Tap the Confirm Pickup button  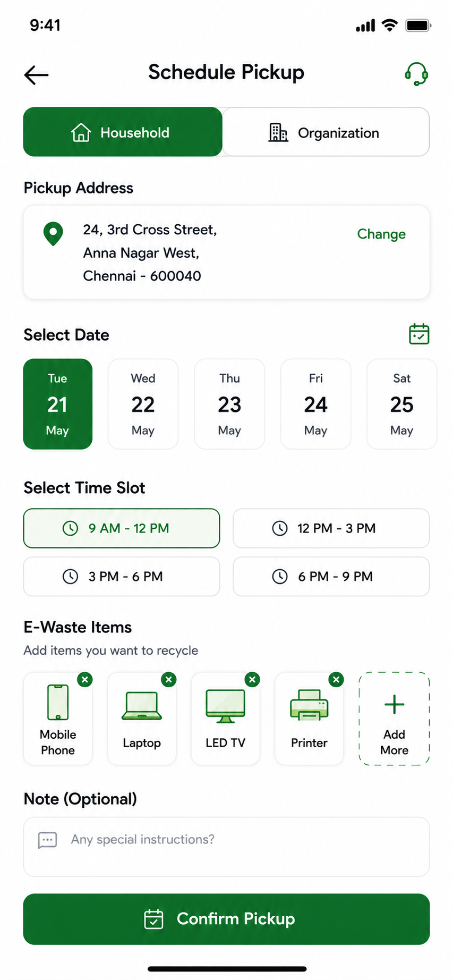tap(226, 919)
